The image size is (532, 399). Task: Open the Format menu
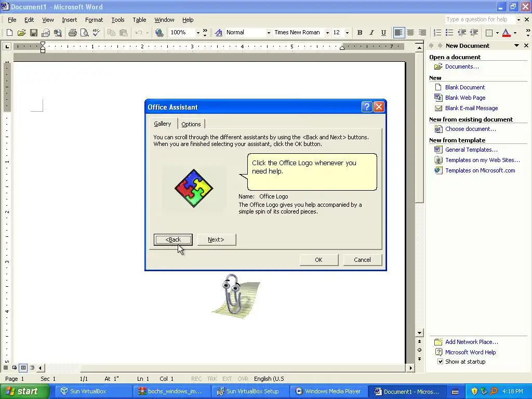pos(94,20)
